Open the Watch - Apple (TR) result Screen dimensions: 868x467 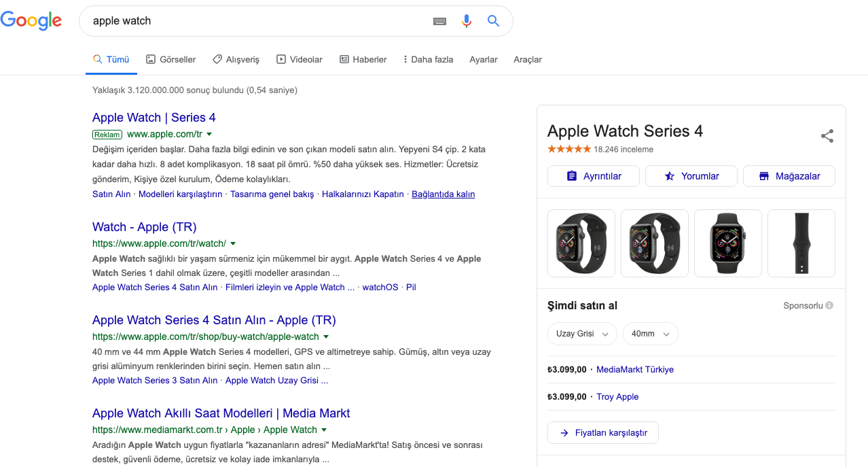click(x=145, y=227)
